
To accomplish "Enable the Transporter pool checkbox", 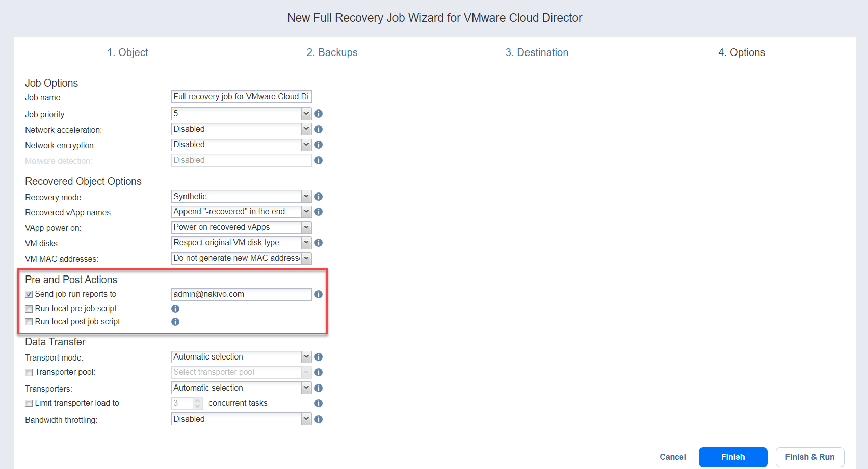I will [29, 373].
